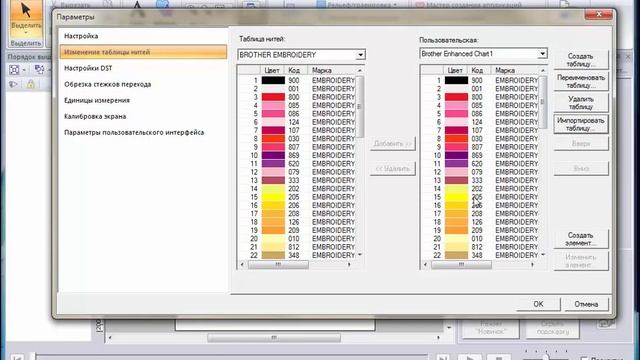Open Единицы измерения page
This screenshot has height=360, width=640.
pyautogui.click(x=97, y=100)
